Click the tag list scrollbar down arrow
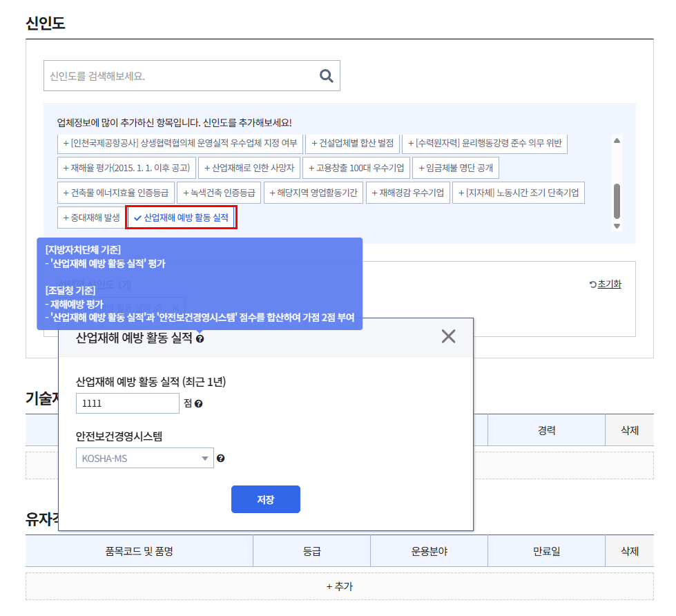The height and width of the screenshot is (616, 676). (x=617, y=226)
